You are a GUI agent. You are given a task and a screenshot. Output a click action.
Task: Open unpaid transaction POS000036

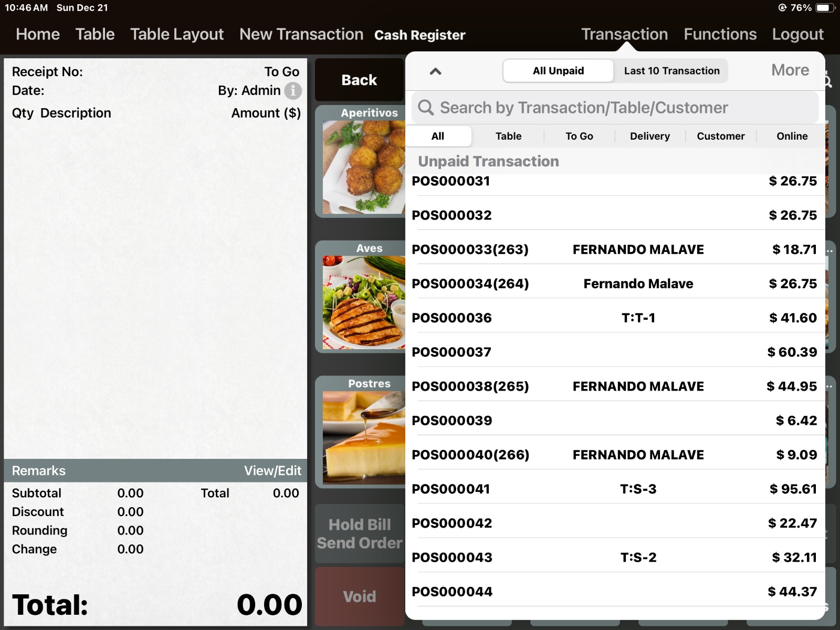pyautogui.click(x=614, y=318)
